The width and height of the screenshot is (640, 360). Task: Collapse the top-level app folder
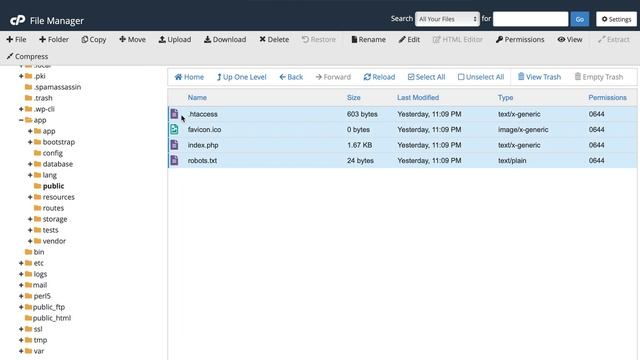click(x=21, y=120)
